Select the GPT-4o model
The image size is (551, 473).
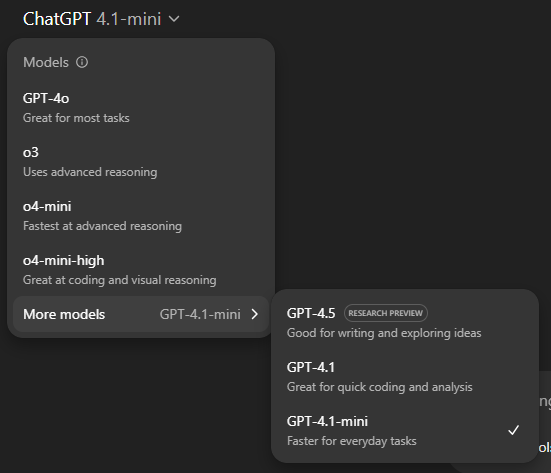(x=141, y=108)
